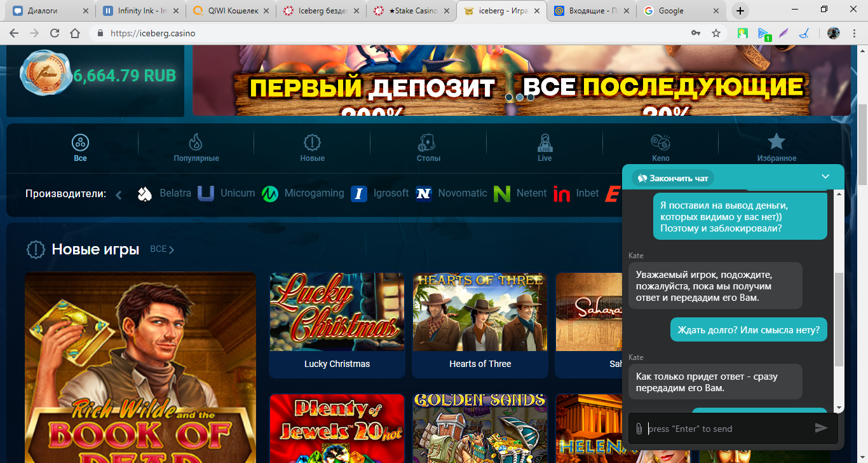Attach a file with the chat paperclip
This screenshot has height=463, width=868.
pos(639,429)
